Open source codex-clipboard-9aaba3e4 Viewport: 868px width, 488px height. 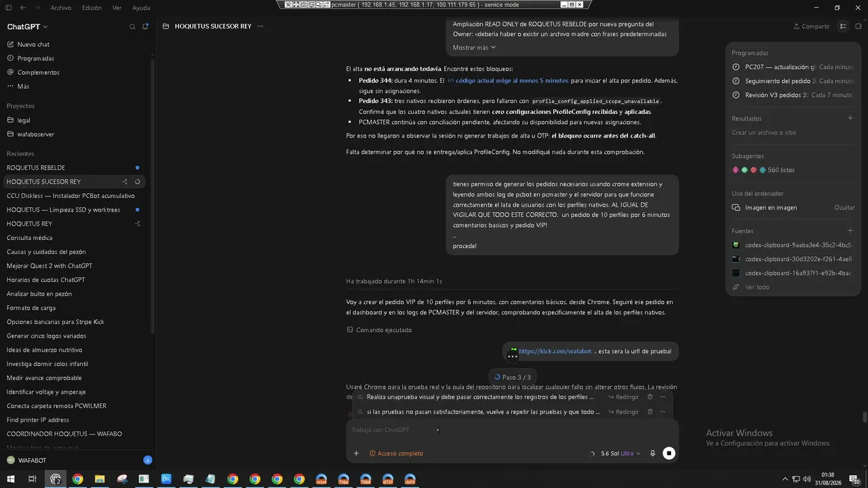(794, 245)
